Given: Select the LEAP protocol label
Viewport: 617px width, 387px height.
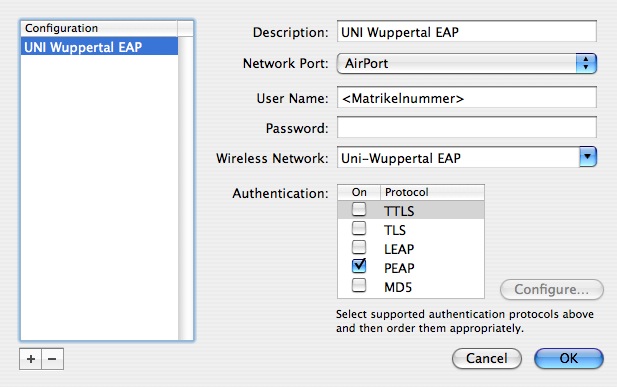Looking at the screenshot, I should 399,249.
